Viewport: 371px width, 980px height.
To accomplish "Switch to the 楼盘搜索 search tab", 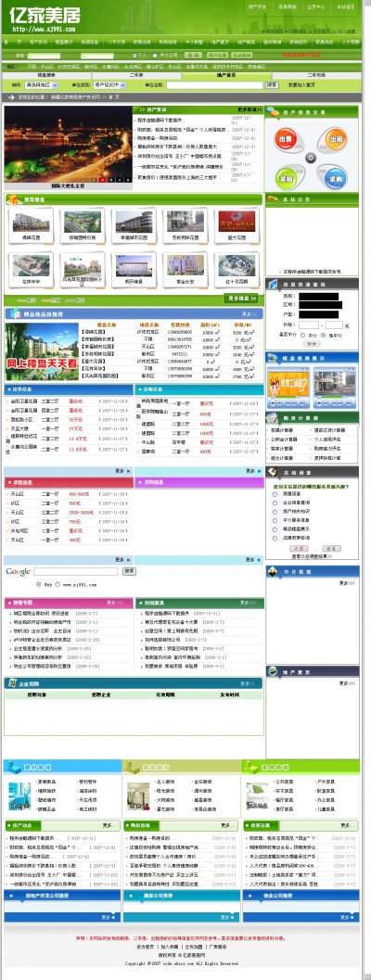I will [46, 75].
